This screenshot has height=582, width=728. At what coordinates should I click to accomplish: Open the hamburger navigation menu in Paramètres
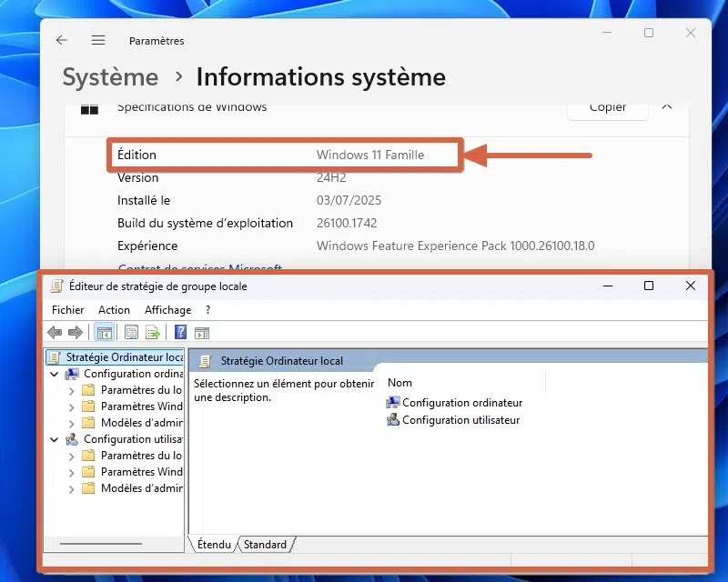pyautogui.click(x=98, y=40)
